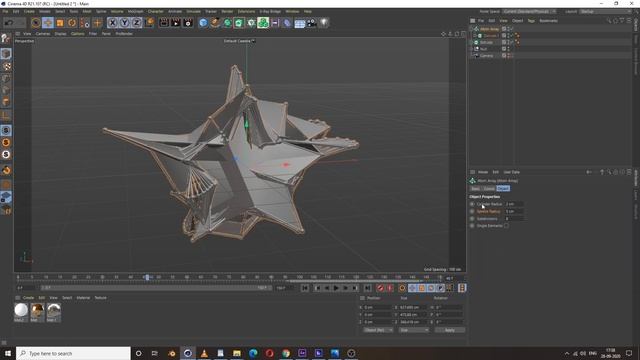Open viewport Display menu
640x360 pixels.
point(60,34)
